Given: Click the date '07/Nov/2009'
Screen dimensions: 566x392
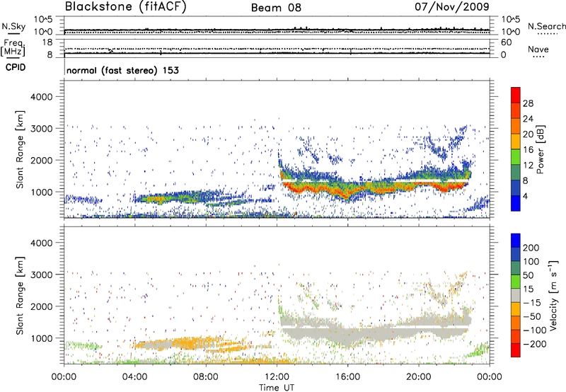Looking at the screenshot, I should click(x=451, y=6).
